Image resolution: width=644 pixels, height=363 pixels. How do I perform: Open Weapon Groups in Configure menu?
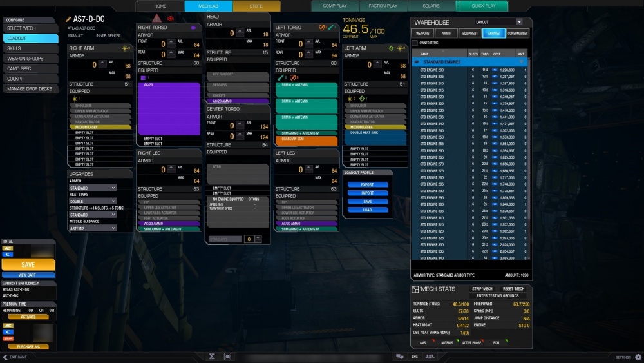click(30, 59)
